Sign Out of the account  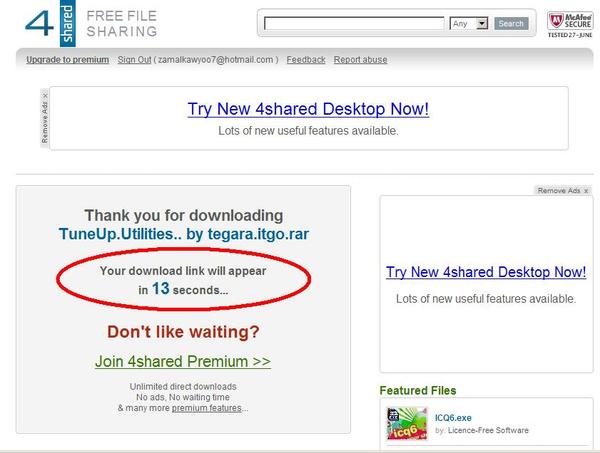coord(134,60)
